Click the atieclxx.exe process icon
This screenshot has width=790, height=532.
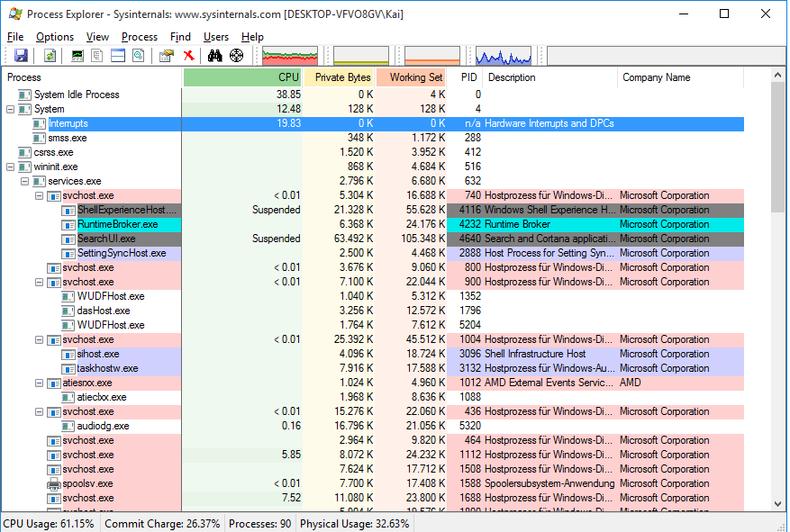click(68, 398)
